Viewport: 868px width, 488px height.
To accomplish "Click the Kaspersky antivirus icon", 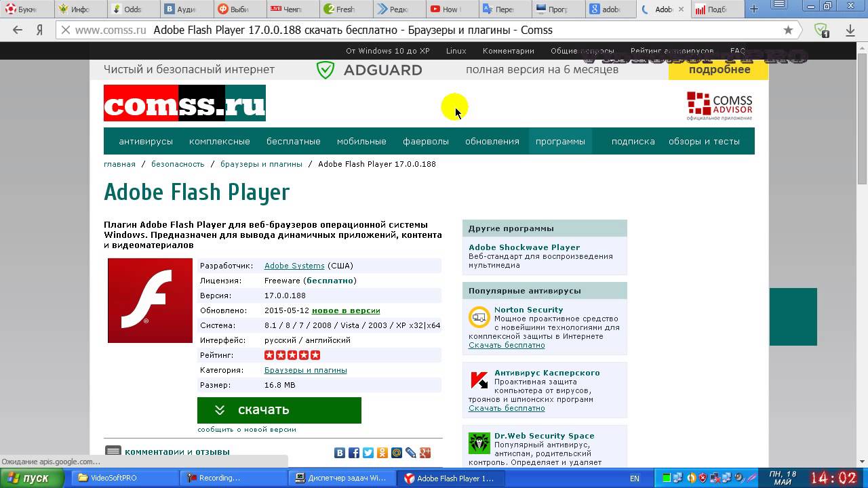I will point(479,380).
